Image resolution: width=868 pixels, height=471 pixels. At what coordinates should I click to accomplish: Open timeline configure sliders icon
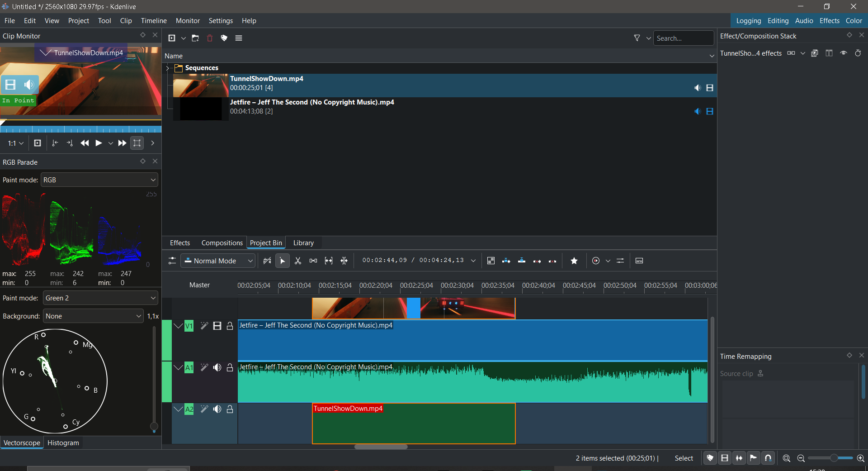pyautogui.click(x=620, y=261)
